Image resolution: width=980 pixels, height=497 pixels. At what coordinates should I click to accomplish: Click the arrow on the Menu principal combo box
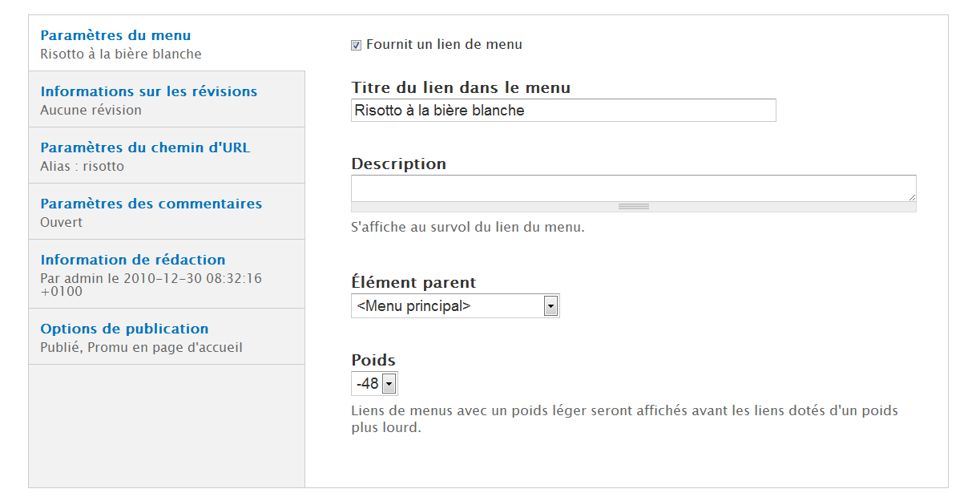(x=550, y=306)
